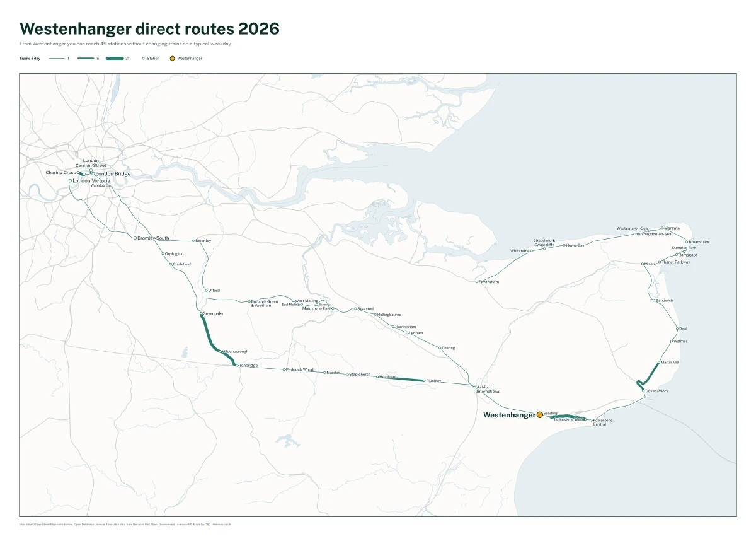The image size is (756, 541).
Task: Select the Otford station label
Action: click(x=214, y=290)
